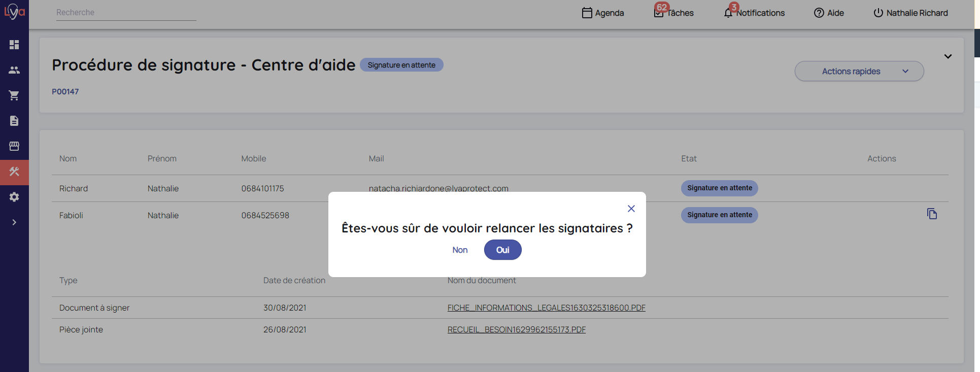Screen dimensions: 980x372
Task: Confirm with the Oui button
Action: (x=502, y=250)
